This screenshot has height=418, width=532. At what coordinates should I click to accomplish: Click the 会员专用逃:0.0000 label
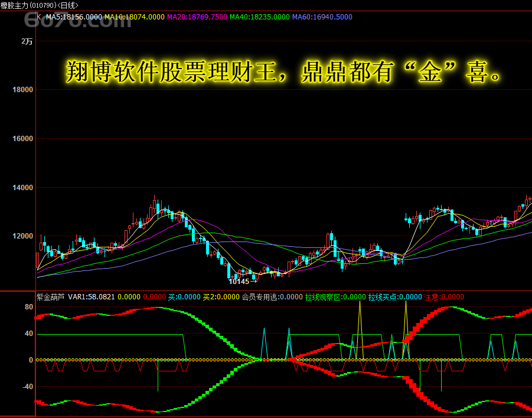(272, 297)
